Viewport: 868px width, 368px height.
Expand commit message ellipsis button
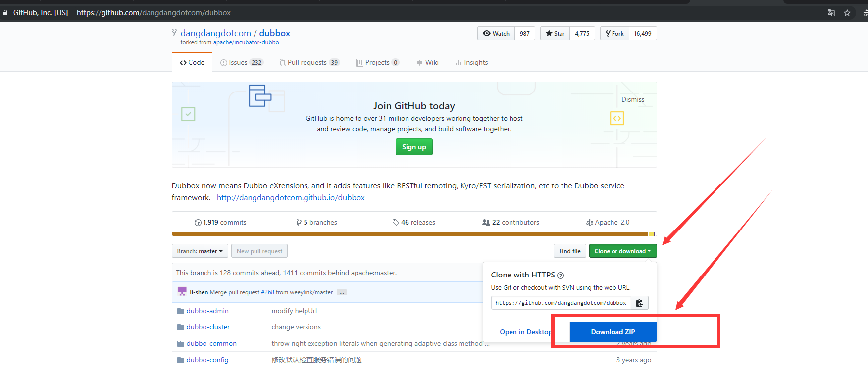(x=341, y=292)
